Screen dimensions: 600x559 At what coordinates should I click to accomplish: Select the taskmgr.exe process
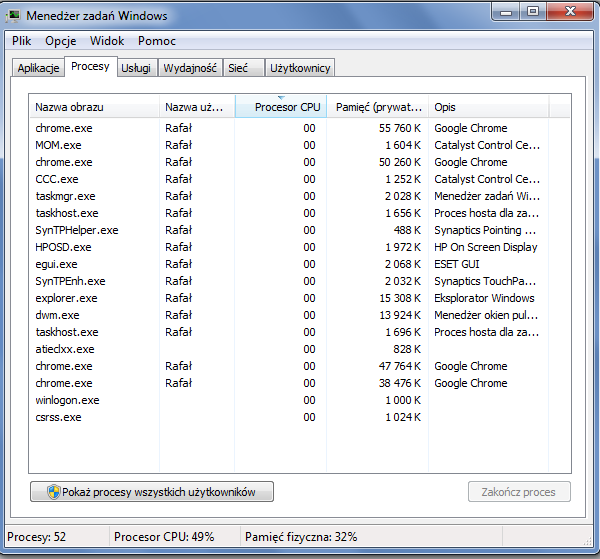click(x=300, y=196)
